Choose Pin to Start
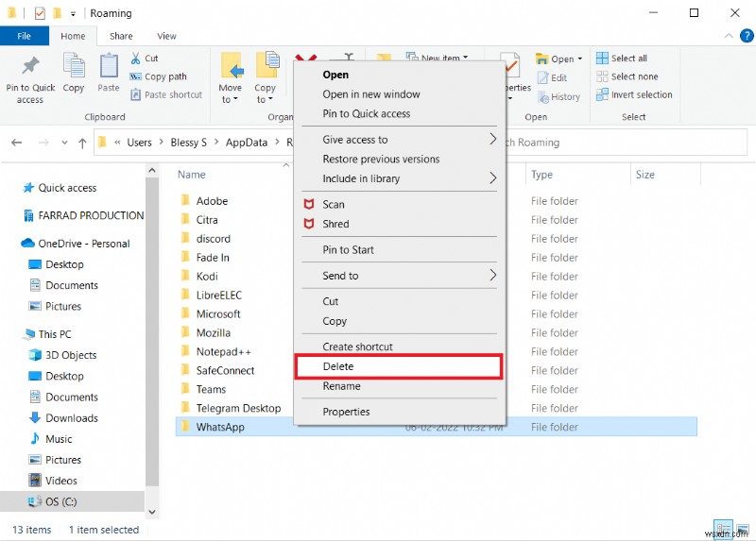This screenshot has height=541, width=756. 399,250
